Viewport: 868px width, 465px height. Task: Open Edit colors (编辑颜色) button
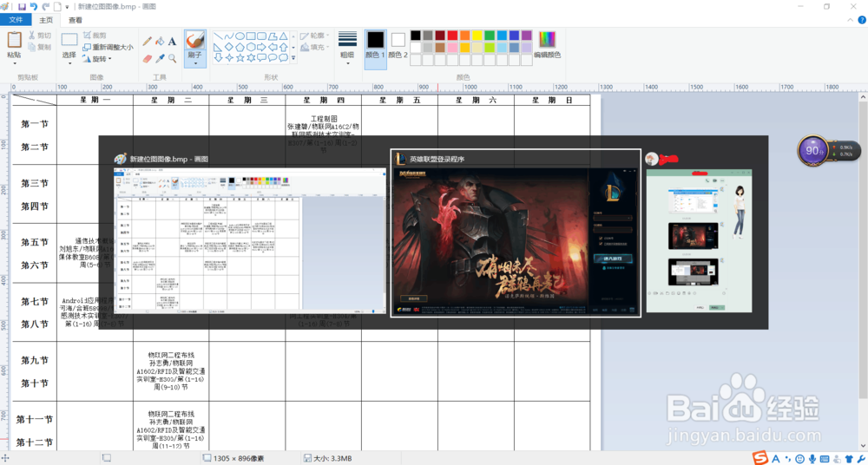tap(547, 44)
